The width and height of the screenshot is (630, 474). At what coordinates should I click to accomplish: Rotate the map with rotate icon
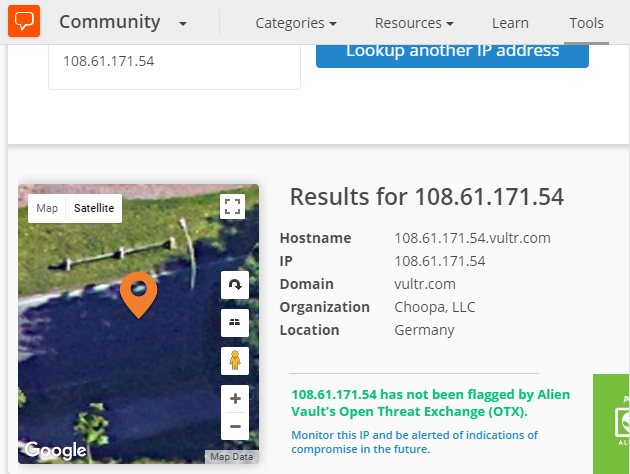click(235, 285)
